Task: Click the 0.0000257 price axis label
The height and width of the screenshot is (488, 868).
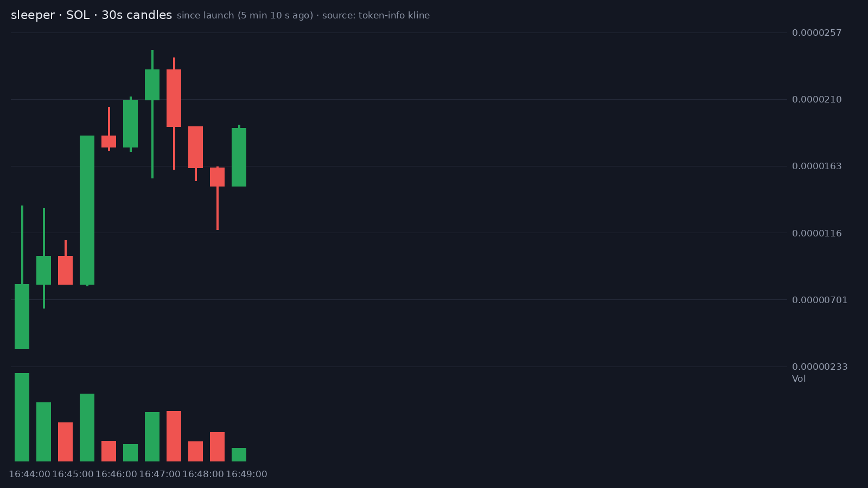Action: [817, 33]
